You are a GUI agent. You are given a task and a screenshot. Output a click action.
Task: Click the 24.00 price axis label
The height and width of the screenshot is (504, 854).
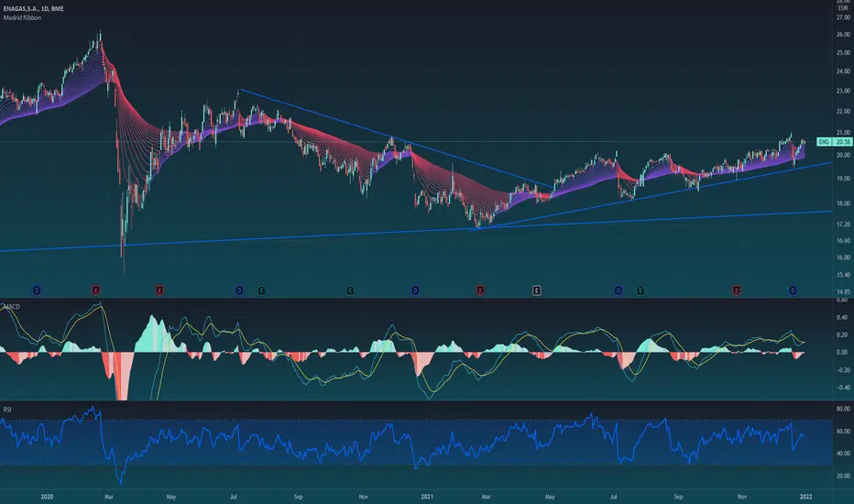(x=843, y=71)
